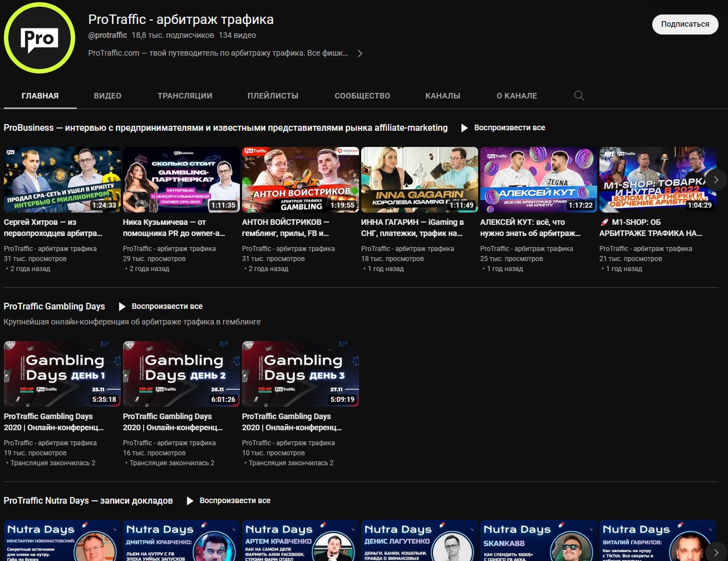Image resolution: width=728 pixels, height=561 pixels.
Task: Open the ProTraffic Nutra Days heading
Action: click(88, 500)
